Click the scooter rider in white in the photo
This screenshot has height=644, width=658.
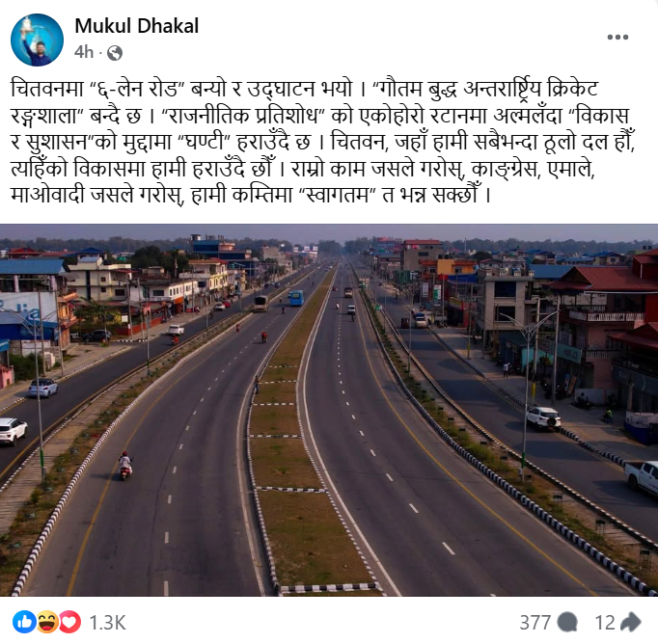(125, 466)
